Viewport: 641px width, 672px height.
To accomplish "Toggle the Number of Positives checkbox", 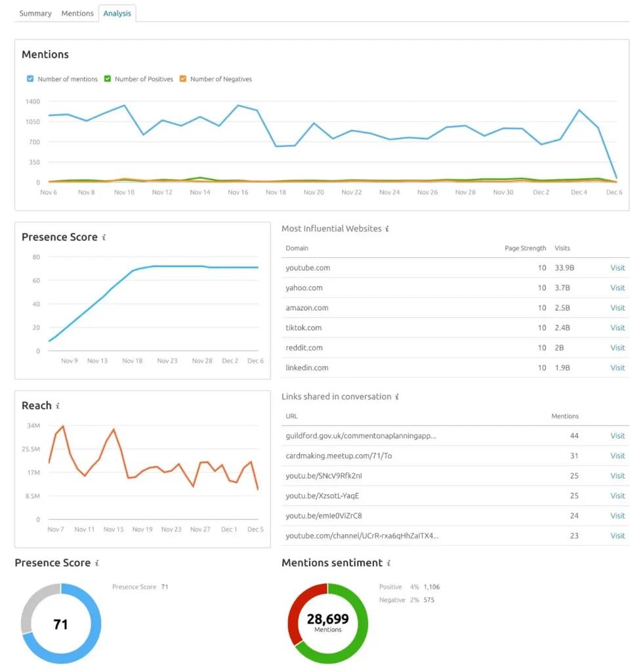I will click(x=108, y=79).
